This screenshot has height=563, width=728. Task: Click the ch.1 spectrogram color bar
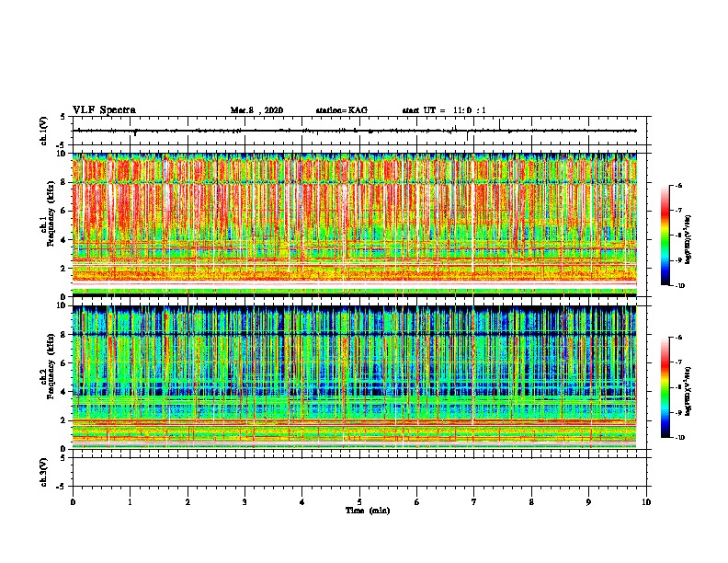[665, 236]
